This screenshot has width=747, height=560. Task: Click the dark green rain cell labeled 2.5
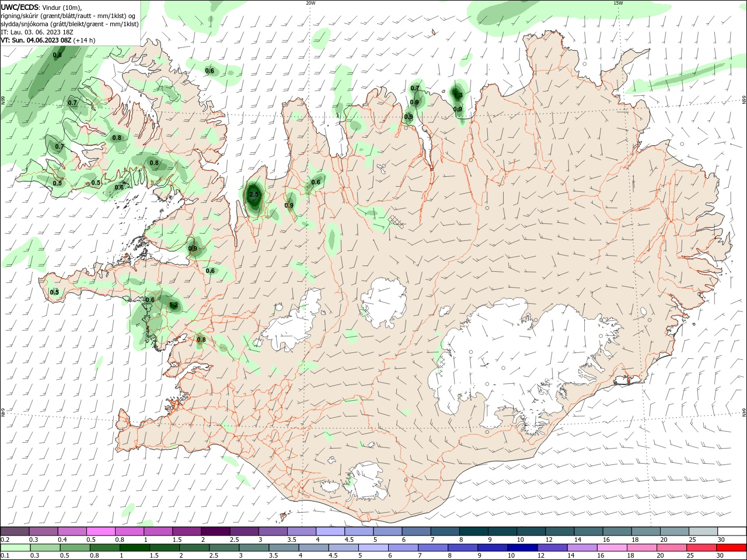254,195
